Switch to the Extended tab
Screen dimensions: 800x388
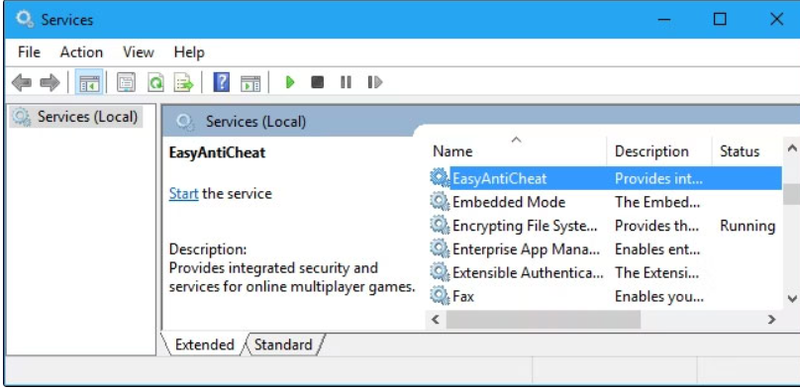(x=204, y=345)
